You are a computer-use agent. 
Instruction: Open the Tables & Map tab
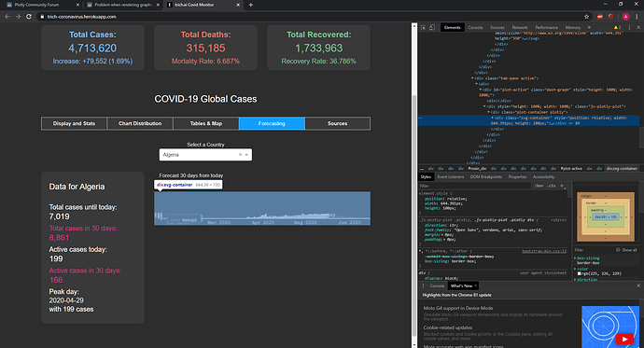click(x=205, y=123)
